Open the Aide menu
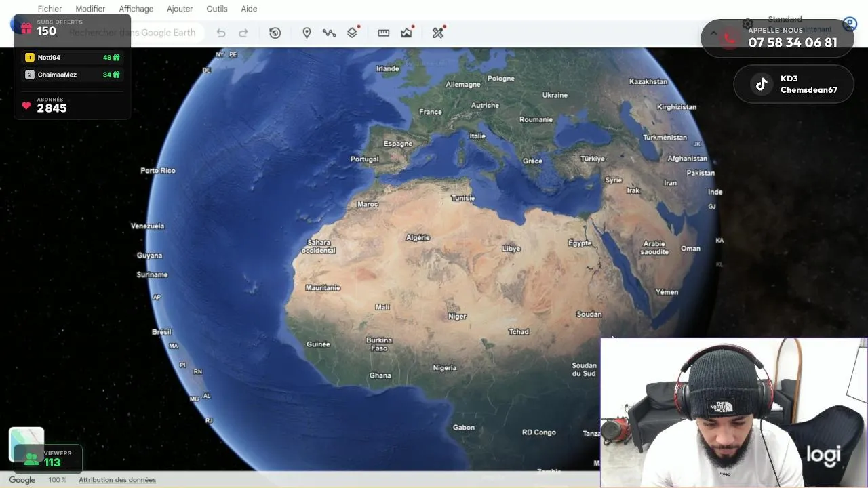 pos(249,9)
